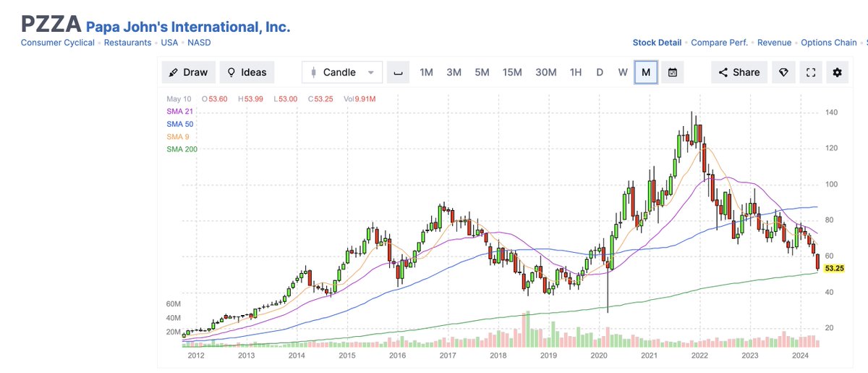Click the Consumer Cyclical sector link

pyautogui.click(x=57, y=43)
